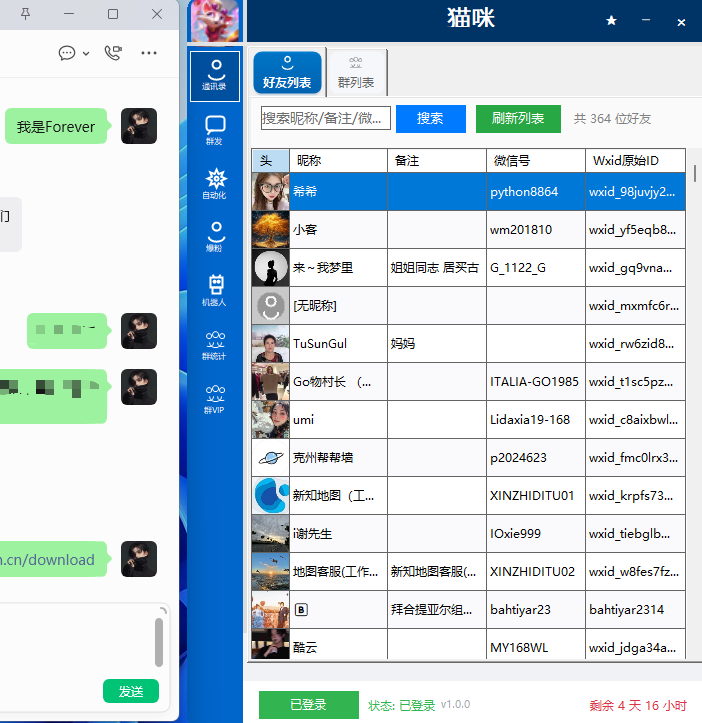Switch to the 好友列表 tab
This screenshot has height=723, width=702.
click(x=287, y=72)
